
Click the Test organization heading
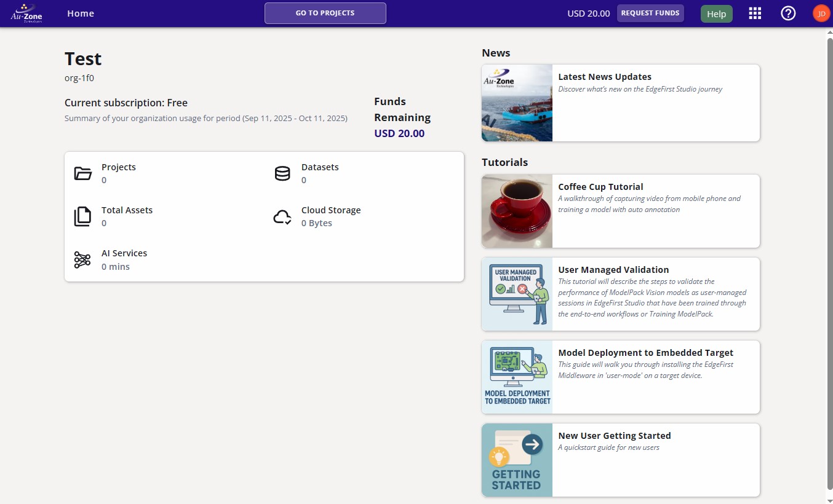click(x=83, y=59)
